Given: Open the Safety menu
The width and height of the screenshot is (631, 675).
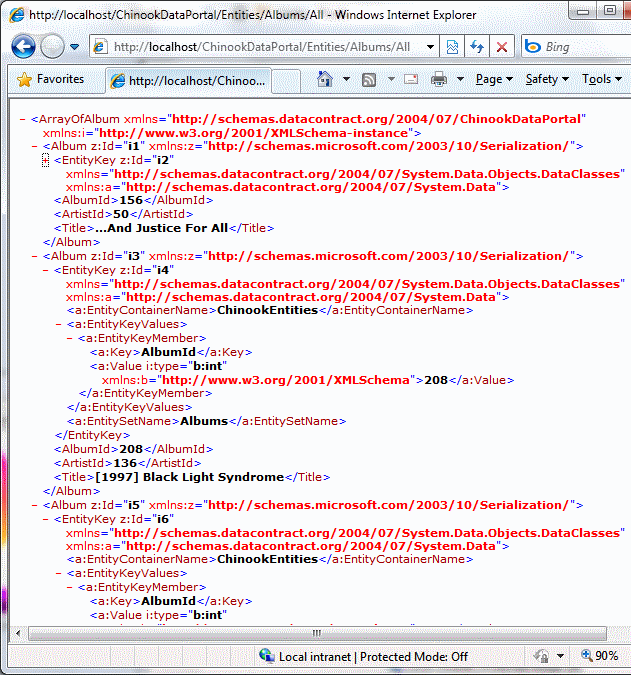Looking at the screenshot, I should point(546,79).
